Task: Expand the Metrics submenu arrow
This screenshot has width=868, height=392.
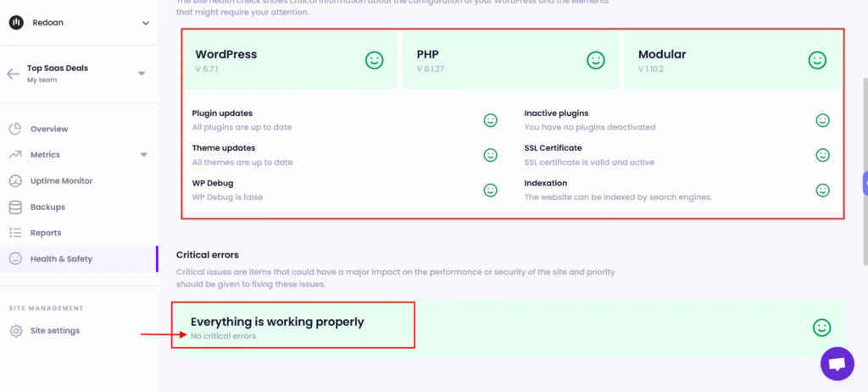Action: [x=143, y=155]
